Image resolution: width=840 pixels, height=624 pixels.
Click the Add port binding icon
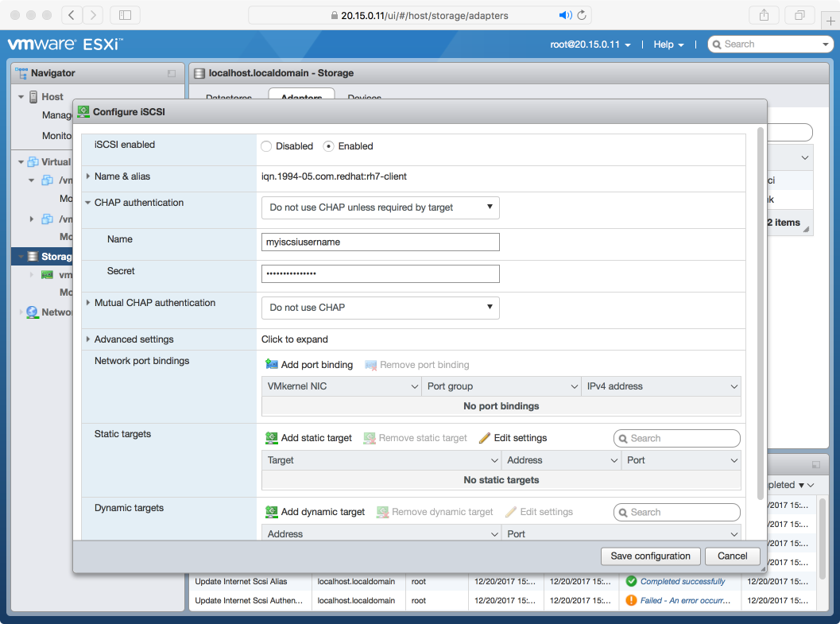272,365
